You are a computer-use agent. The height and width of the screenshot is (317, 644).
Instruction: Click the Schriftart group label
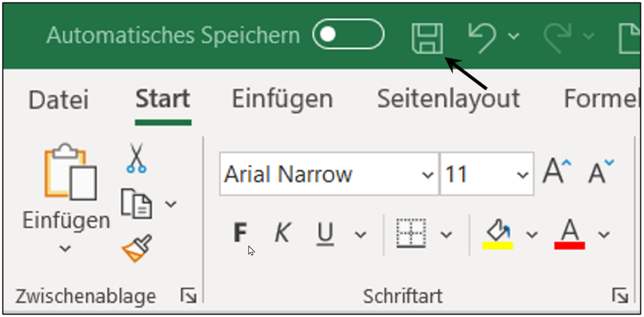coord(403,296)
